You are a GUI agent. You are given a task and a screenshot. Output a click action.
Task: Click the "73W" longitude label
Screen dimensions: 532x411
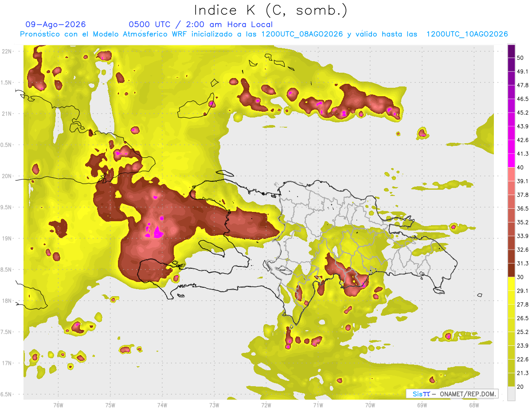point(214,405)
